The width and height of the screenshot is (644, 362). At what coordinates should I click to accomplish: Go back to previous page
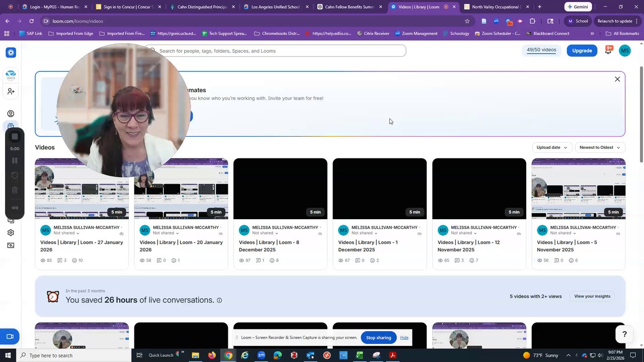pyautogui.click(x=7, y=21)
